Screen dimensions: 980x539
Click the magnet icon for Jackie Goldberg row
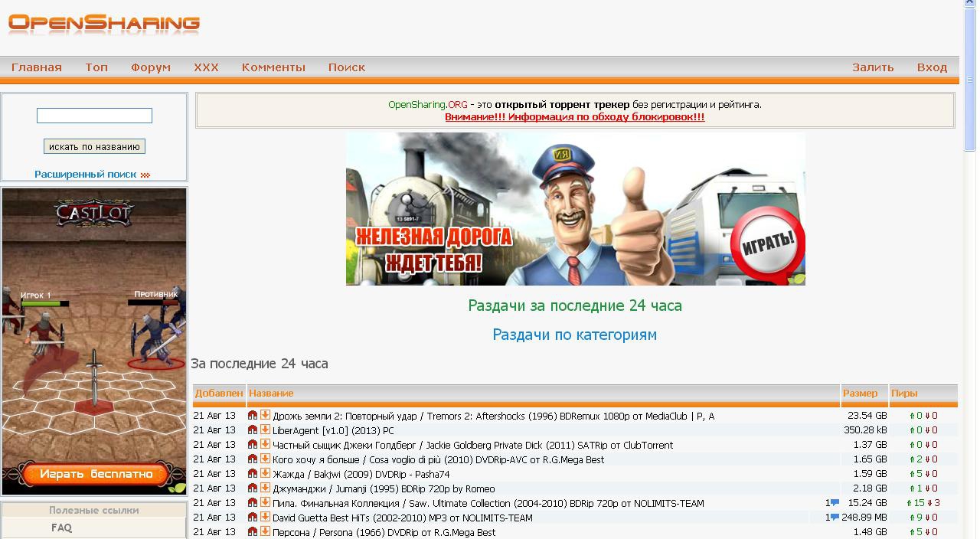[253, 444]
